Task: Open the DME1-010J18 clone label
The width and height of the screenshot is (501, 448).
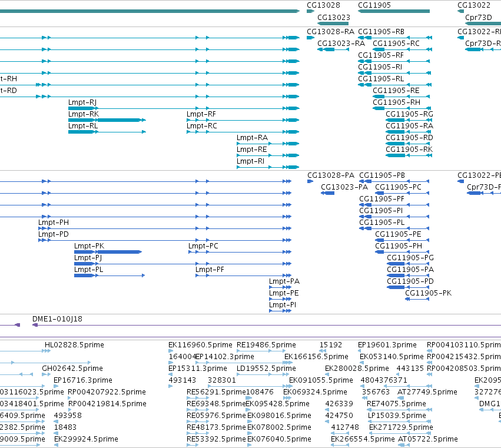Action: 57,319
